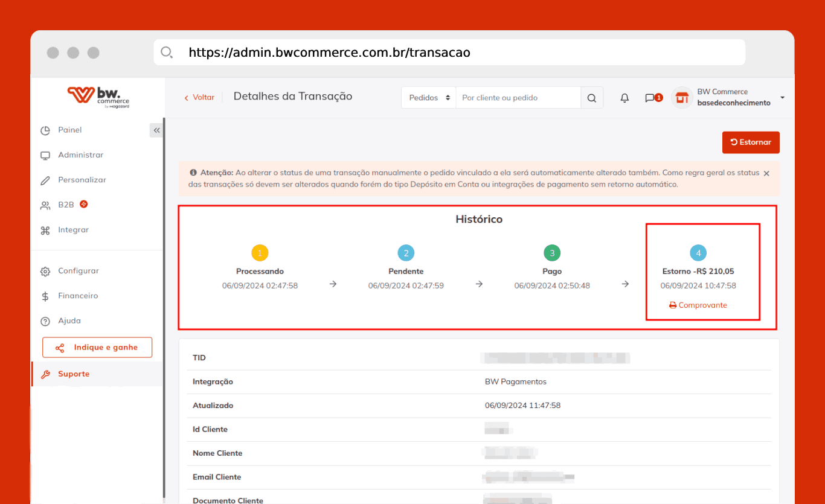Click the 'Detalhes da Transação' page title

click(293, 97)
